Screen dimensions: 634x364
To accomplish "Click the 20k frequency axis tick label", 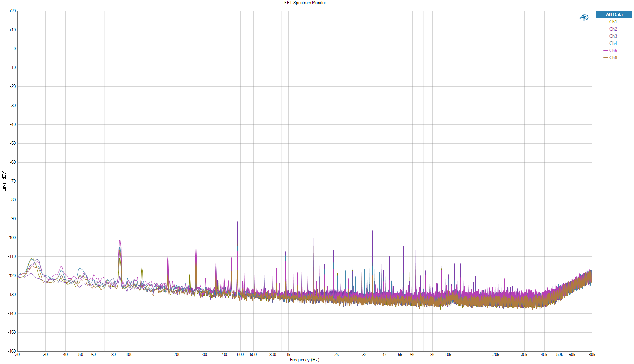I will (496, 355).
